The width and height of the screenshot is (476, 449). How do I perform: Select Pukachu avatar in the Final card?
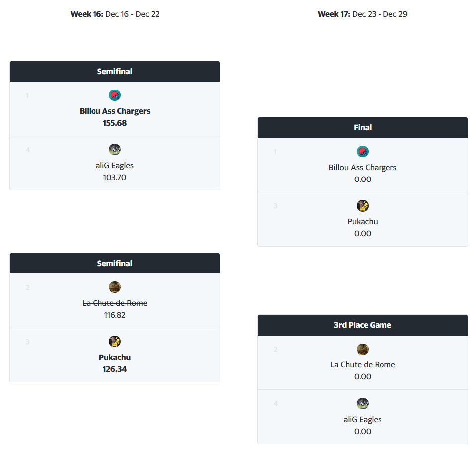363,206
